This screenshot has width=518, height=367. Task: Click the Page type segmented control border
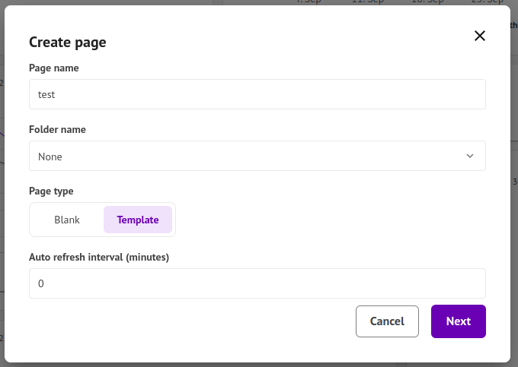102,203
